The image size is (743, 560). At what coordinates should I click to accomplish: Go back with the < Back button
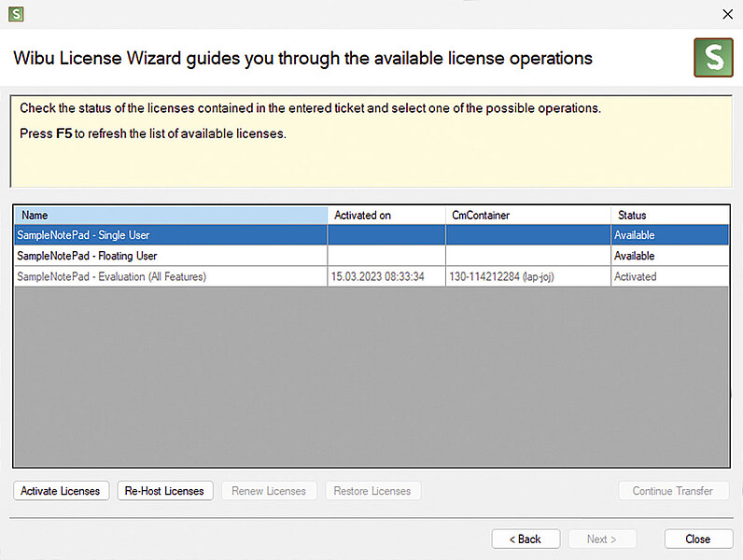point(526,539)
